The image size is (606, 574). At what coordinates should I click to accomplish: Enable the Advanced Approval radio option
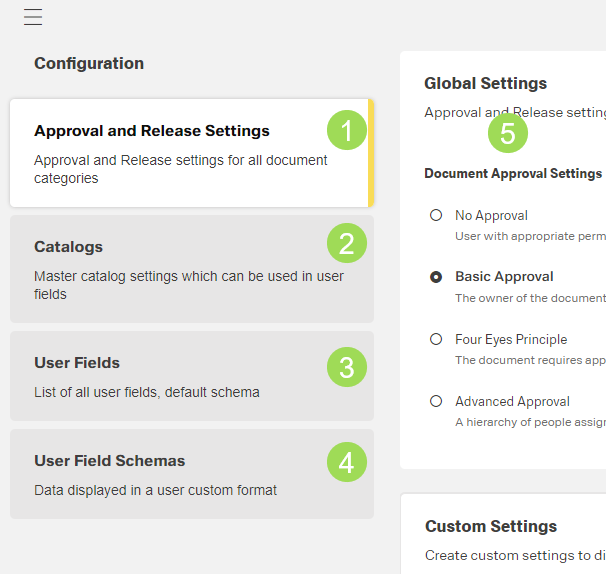pyautogui.click(x=436, y=401)
